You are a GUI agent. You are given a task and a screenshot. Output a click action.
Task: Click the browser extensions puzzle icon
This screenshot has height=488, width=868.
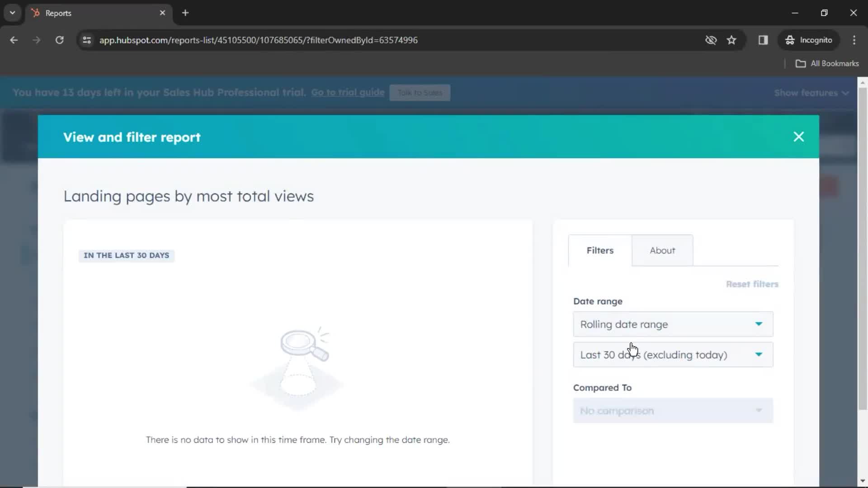tap(763, 40)
